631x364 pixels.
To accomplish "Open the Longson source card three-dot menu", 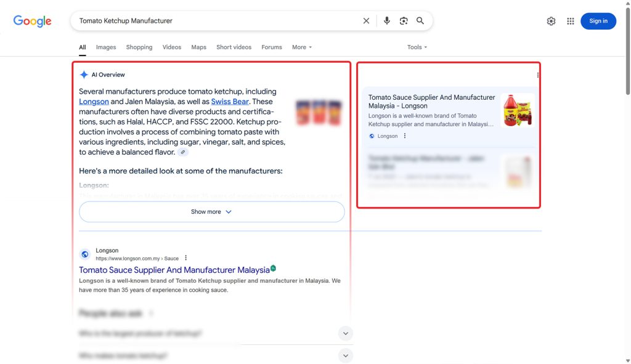I will pos(405,136).
